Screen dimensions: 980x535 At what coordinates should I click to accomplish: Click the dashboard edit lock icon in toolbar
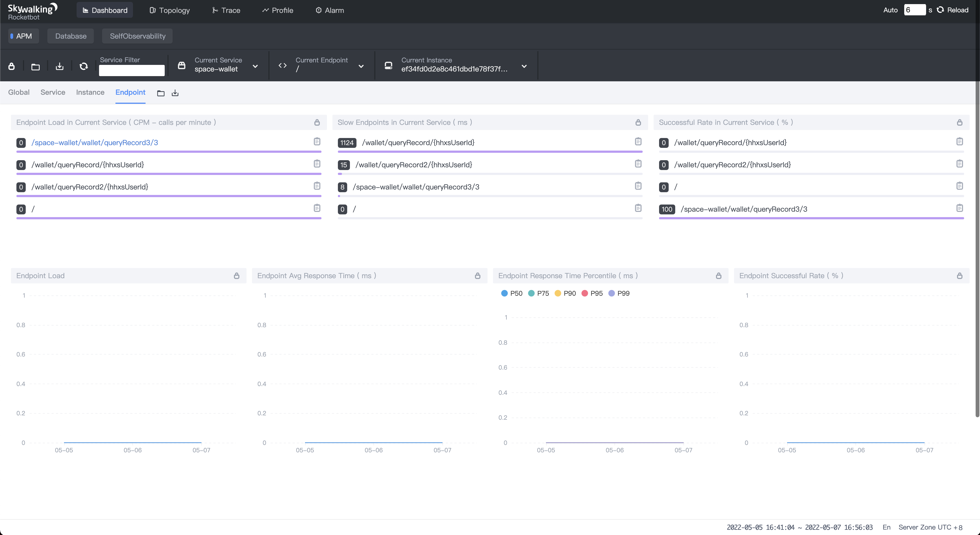(11, 66)
